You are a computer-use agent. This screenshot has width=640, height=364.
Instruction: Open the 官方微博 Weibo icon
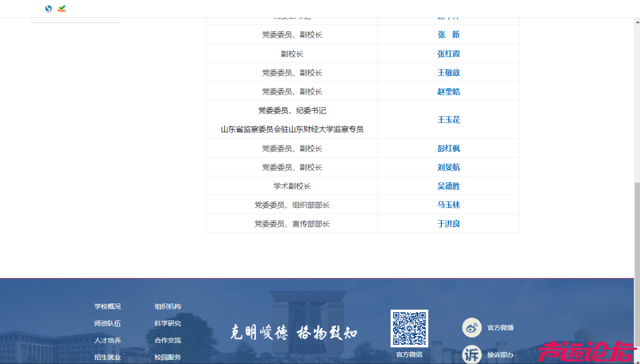[471, 327]
